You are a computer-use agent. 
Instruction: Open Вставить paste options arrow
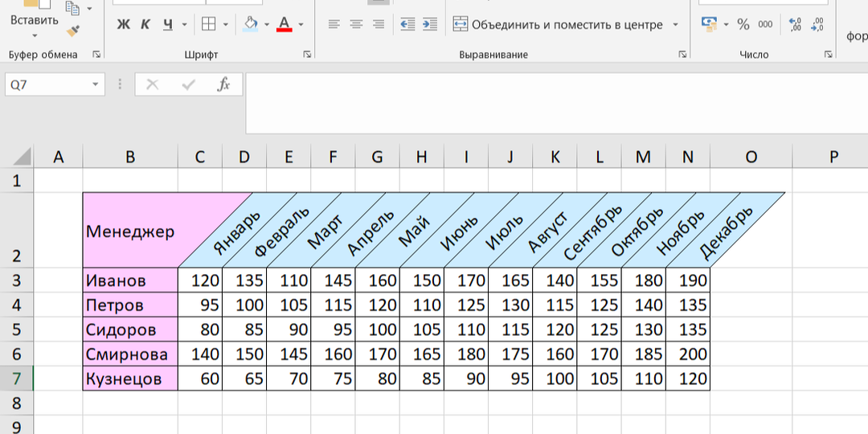click(x=34, y=36)
